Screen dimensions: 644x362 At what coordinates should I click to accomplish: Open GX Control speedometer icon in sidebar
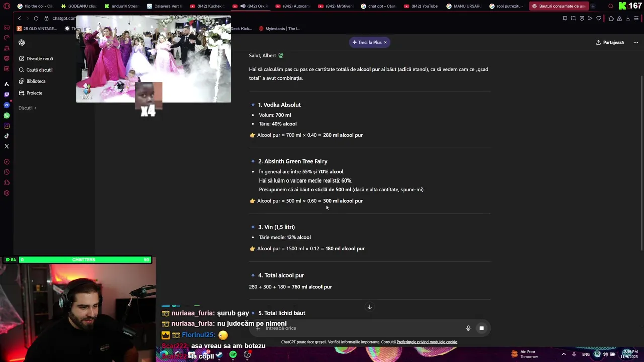click(6, 38)
